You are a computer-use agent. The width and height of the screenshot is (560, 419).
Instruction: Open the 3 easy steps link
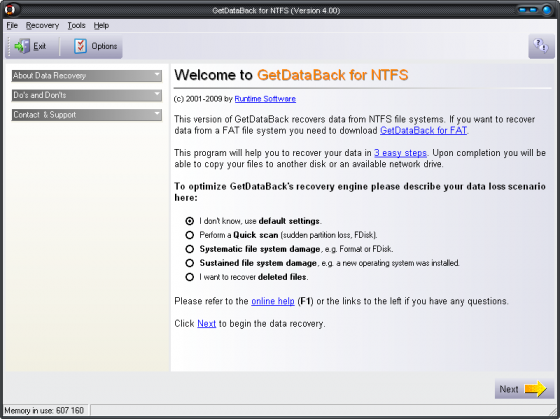[x=400, y=153]
